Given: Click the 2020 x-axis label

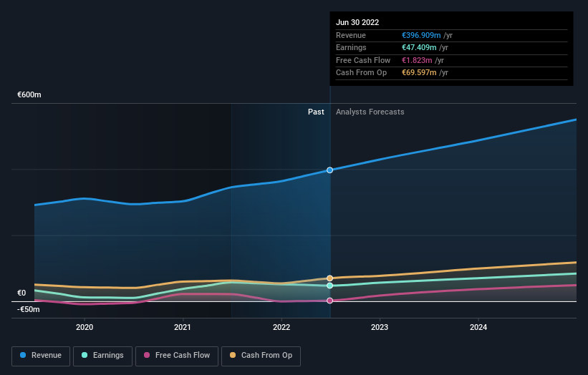Looking at the screenshot, I should click(x=85, y=327).
